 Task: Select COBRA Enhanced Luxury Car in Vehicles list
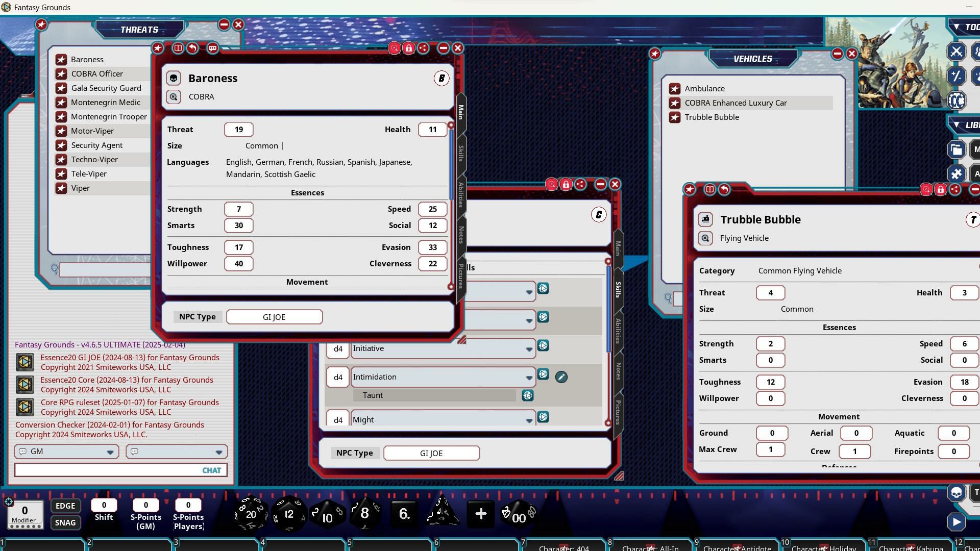point(736,103)
